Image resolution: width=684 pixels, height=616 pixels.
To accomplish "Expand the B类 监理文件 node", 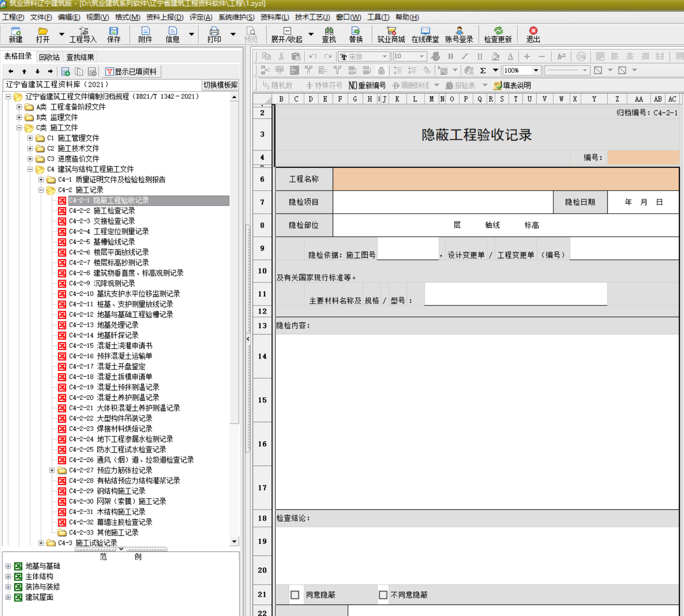I will tap(19, 117).
